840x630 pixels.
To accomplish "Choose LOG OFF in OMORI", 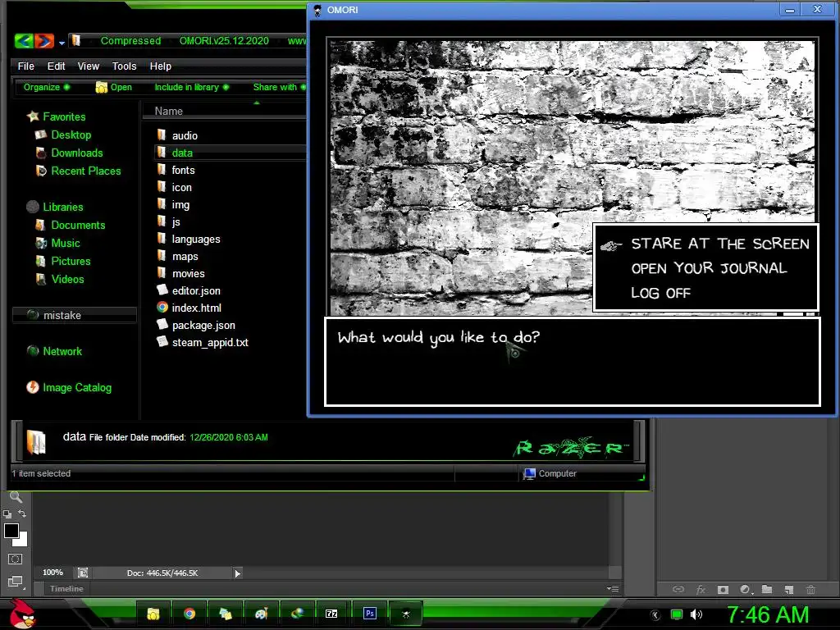I will pyautogui.click(x=660, y=293).
